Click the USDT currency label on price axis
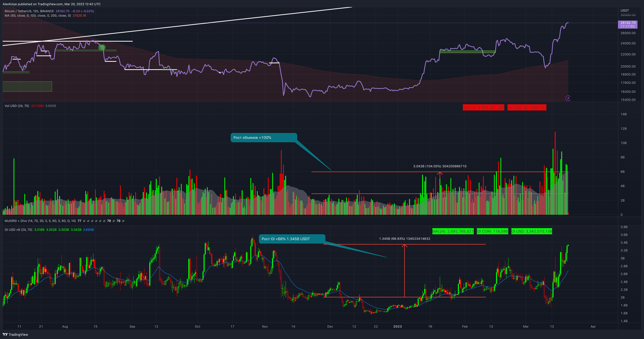 click(x=624, y=11)
